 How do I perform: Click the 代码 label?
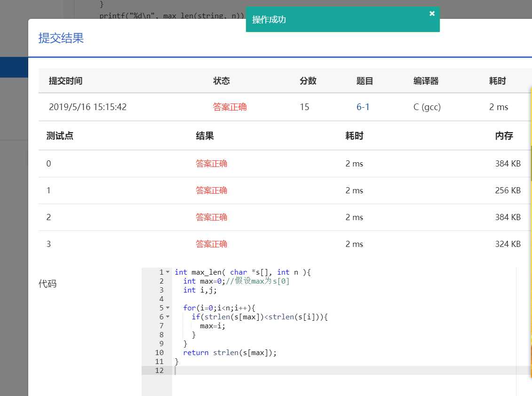pos(48,283)
